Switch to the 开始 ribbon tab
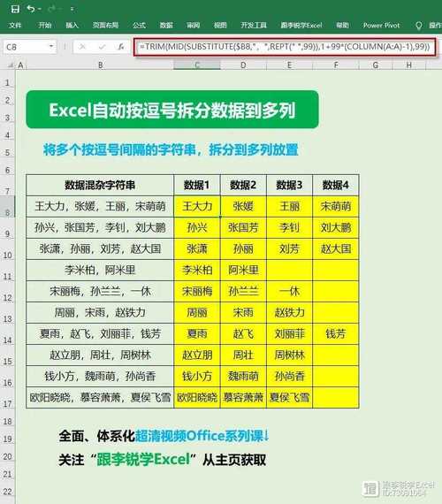 click(x=45, y=25)
